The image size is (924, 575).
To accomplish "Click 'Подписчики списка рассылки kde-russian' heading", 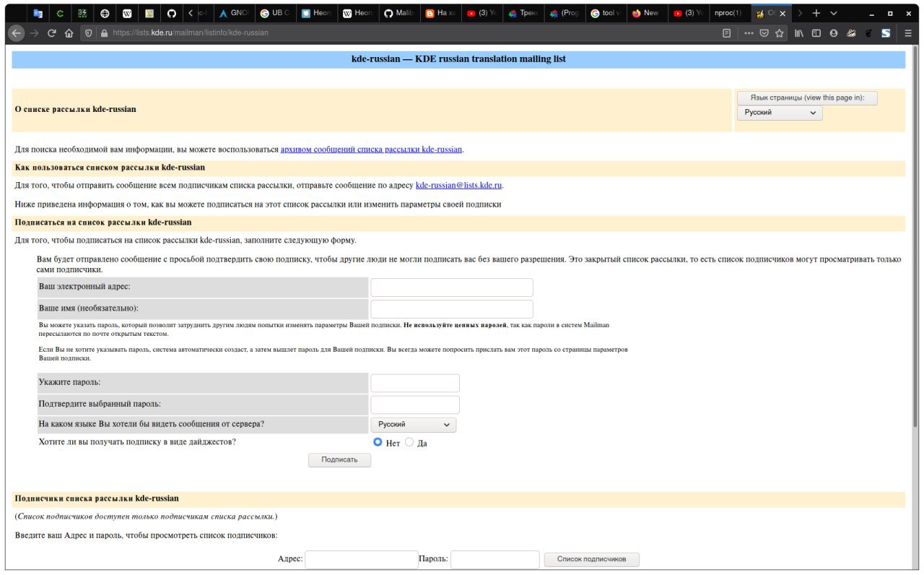I will [97, 498].
